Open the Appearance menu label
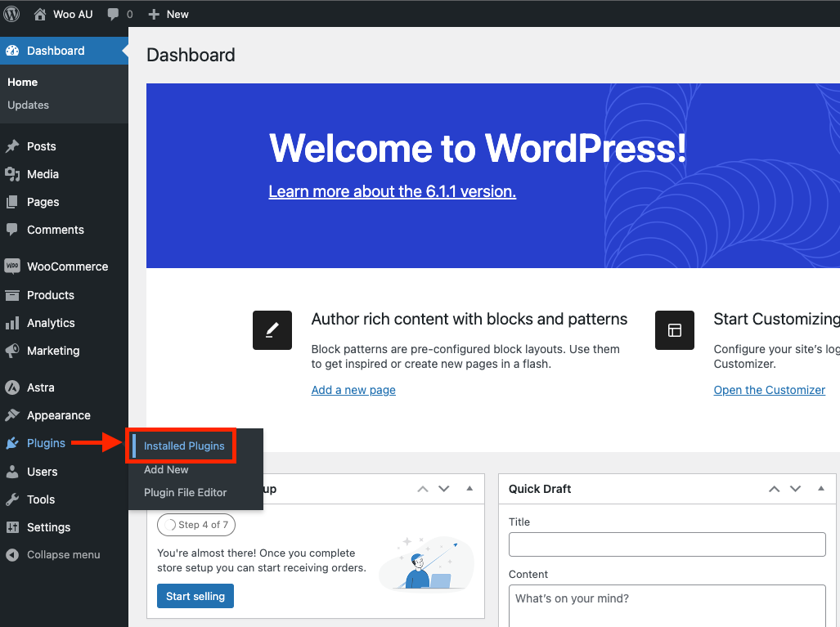 point(59,415)
